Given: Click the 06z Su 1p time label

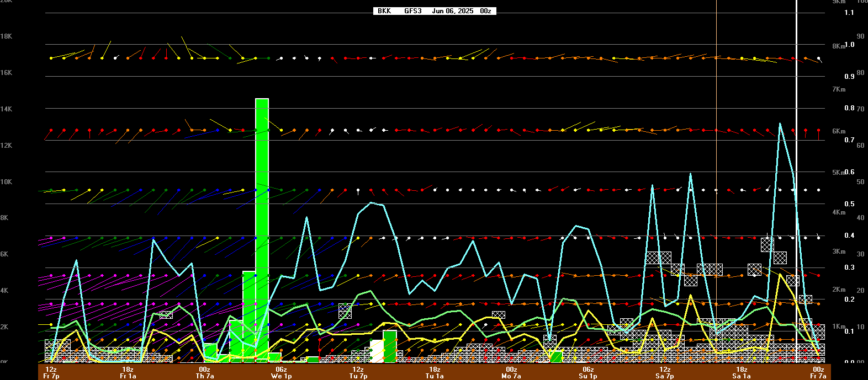Looking at the screenshot, I should tap(589, 373).
